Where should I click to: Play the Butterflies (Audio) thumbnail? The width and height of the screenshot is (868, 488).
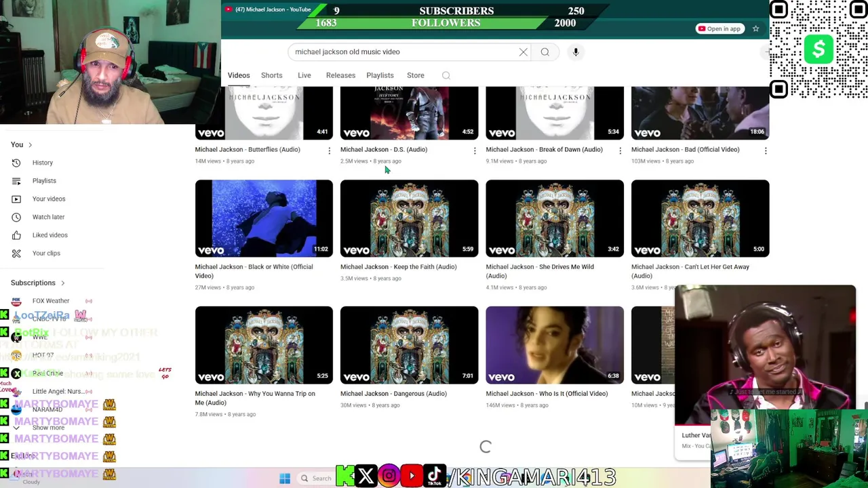(264, 113)
